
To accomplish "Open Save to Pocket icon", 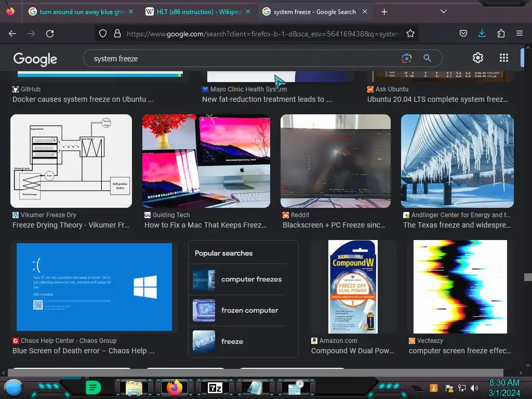I will (463, 33).
